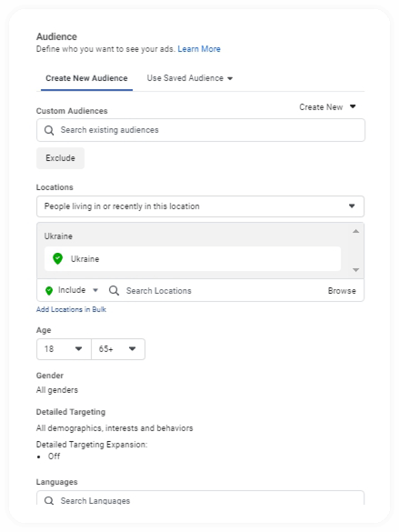Screen dimensions: 399x532
Task: Switch to Create New Audience tab
Action: 86,78
